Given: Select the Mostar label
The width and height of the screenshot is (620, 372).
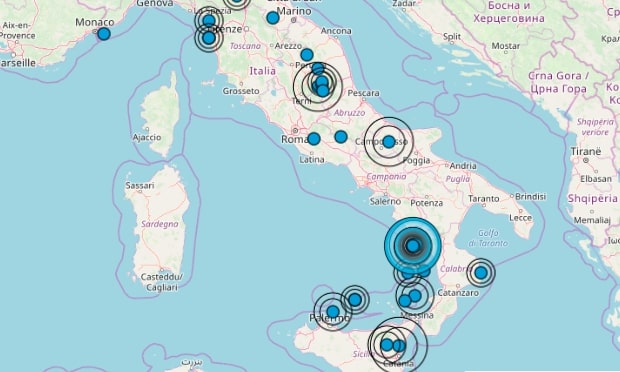Looking at the screenshot, I should (506, 46).
